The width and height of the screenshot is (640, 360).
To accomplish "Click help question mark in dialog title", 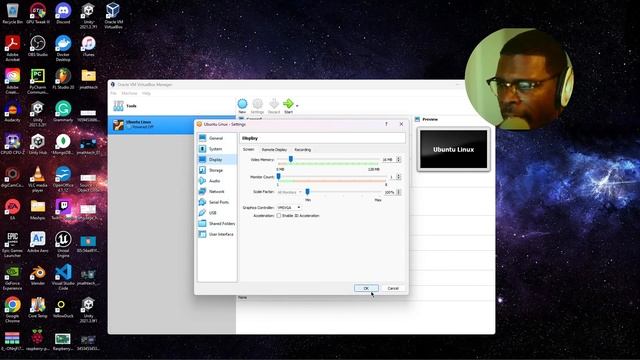I will [386, 124].
